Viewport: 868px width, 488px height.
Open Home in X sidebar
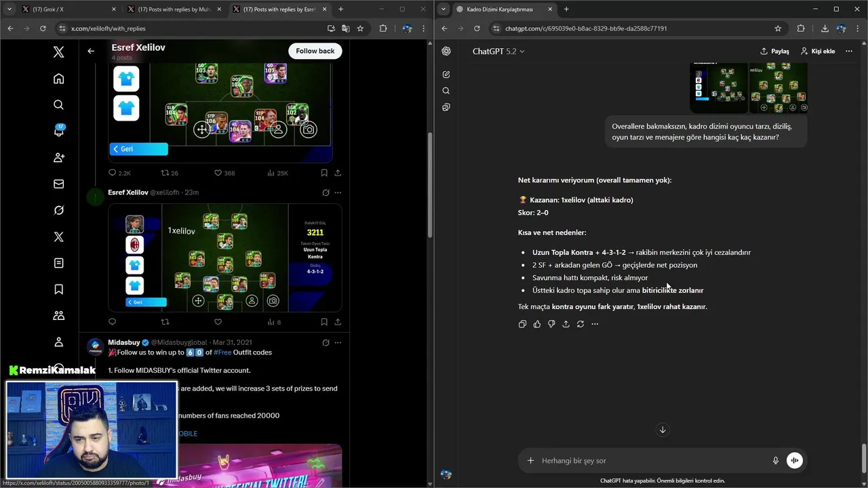tap(59, 79)
